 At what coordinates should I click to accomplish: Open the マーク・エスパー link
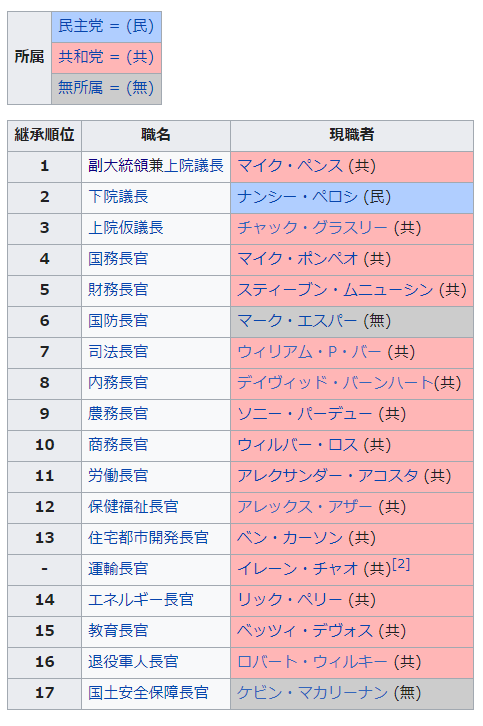click(298, 321)
